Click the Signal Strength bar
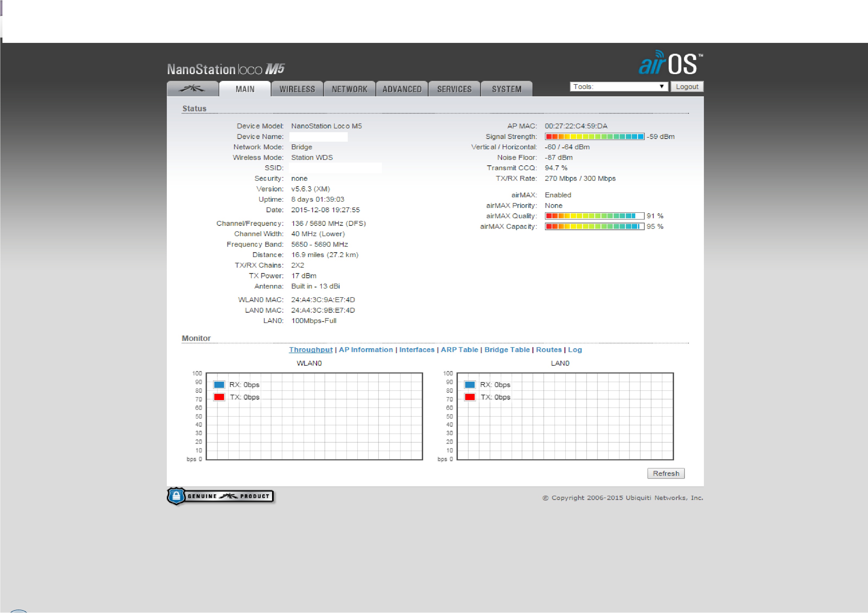Viewport: 868px width, 614px height. (x=594, y=137)
